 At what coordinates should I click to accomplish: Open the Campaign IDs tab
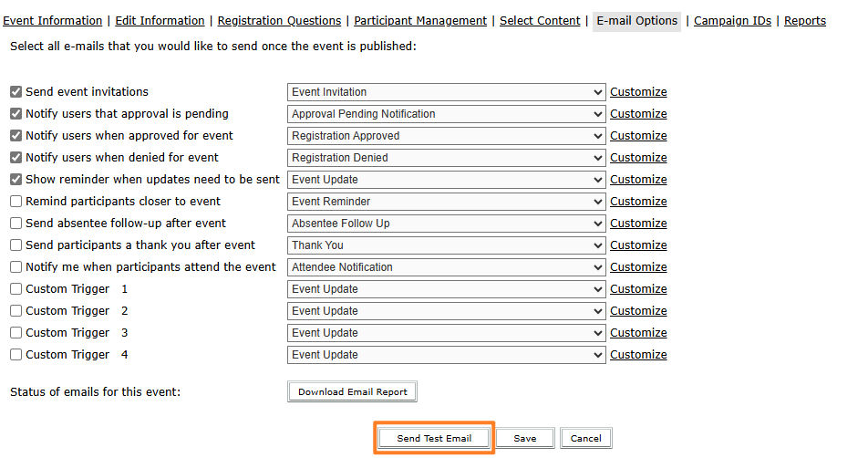732,21
